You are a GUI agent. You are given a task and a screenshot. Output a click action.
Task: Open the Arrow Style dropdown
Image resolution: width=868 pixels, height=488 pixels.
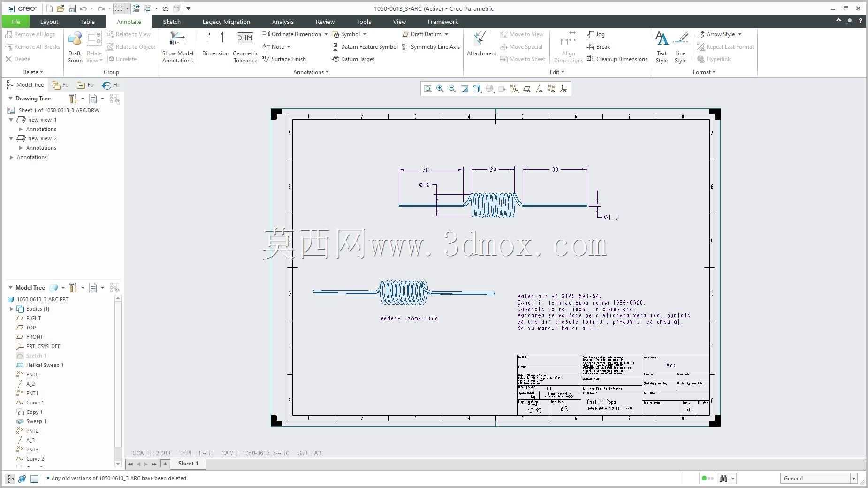[739, 34]
